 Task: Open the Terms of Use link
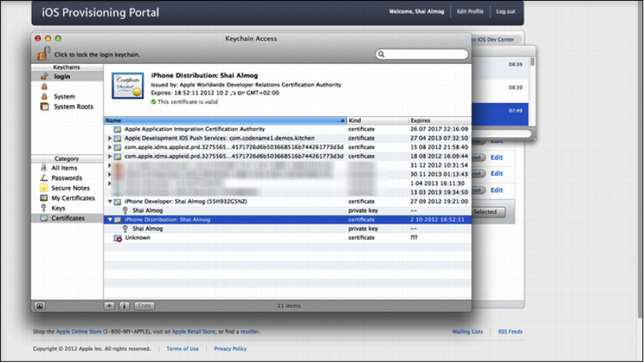[x=182, y=349]
